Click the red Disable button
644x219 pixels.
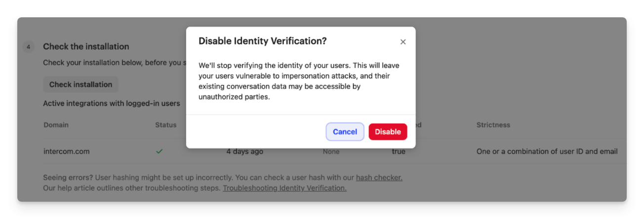click(388, 132)
